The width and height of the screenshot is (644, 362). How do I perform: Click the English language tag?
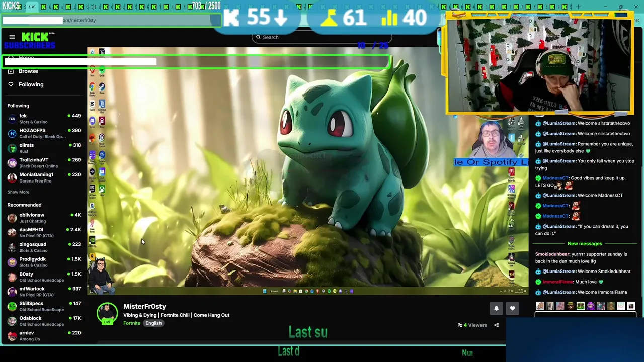[x=153, y=323]
